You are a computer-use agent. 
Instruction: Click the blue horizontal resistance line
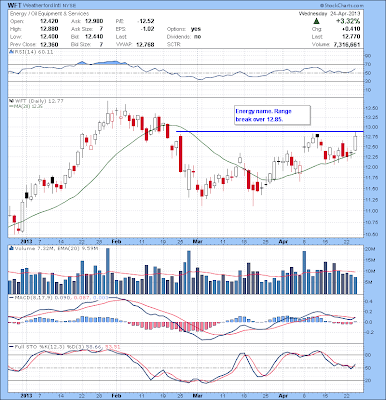point(269,132)
